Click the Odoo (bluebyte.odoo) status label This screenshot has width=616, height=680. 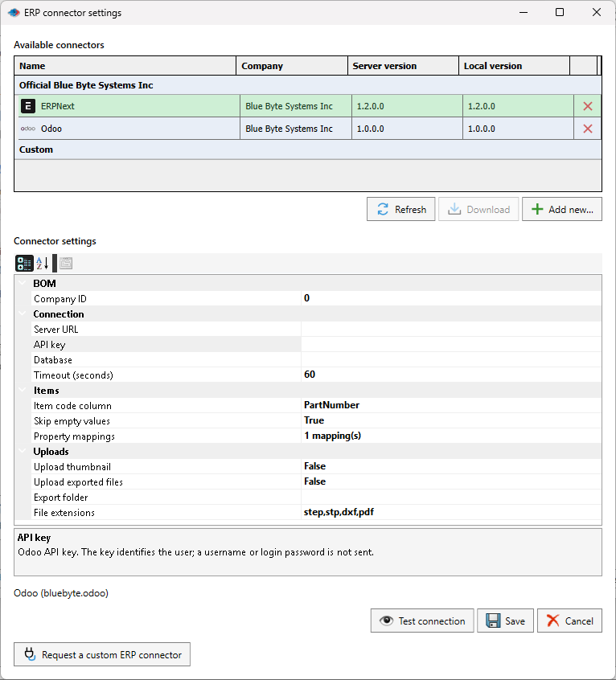pos(61,593)
